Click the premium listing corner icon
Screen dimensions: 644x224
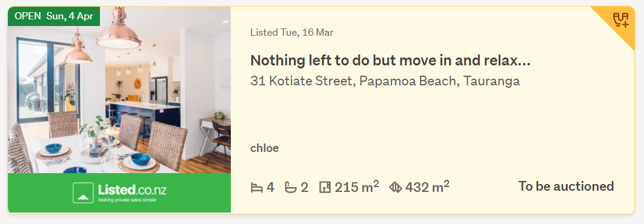(621, 20)
